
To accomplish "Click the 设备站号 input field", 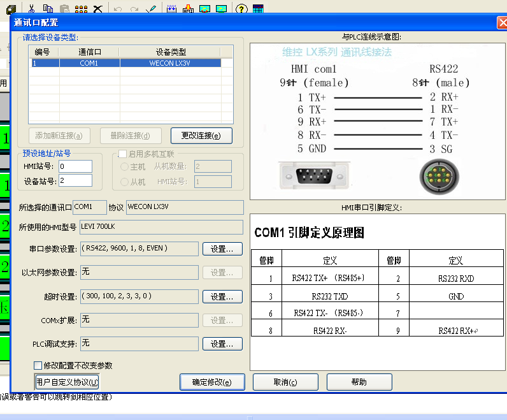I will tap(75, 181).
